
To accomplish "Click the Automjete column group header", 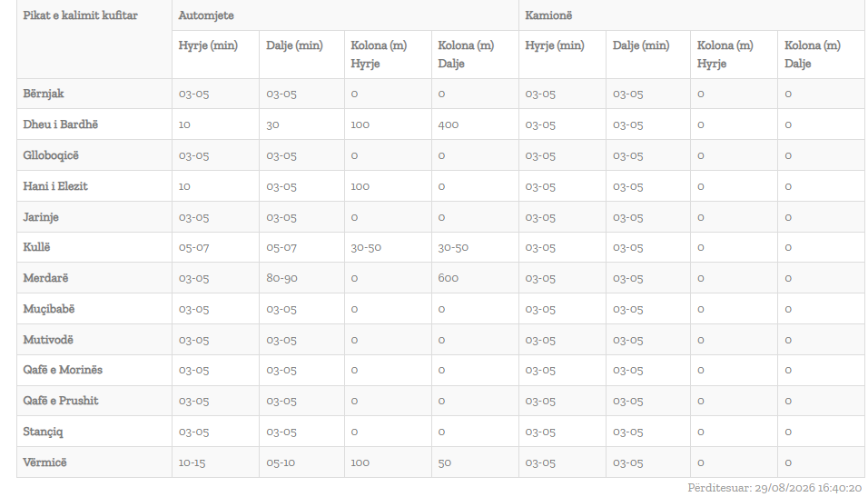I will pyautogui.click(x=206, y=15).
